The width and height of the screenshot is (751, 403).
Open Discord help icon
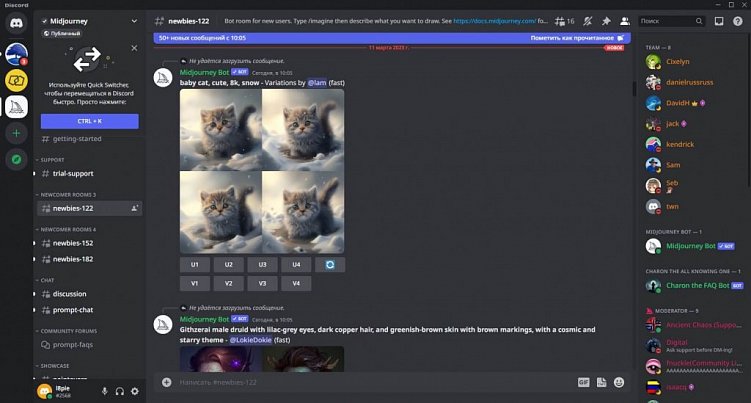coord(738,21)
